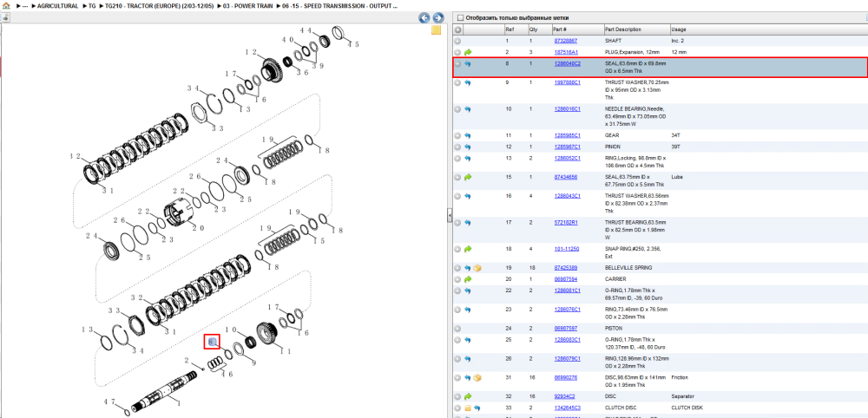Viewport: 868px width, 418px height.
Task: Toggle the add circle for GEAR 34T row
Action: pos(457,135)
